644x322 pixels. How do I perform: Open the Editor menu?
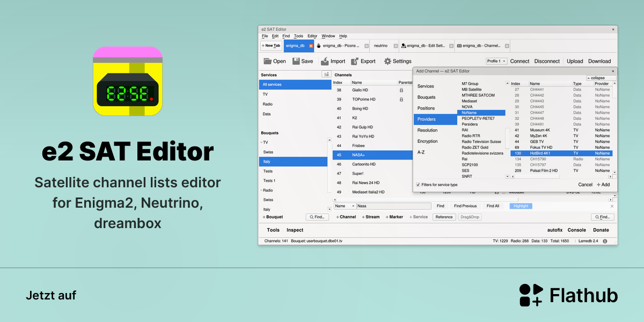click(x=312, y=36)
